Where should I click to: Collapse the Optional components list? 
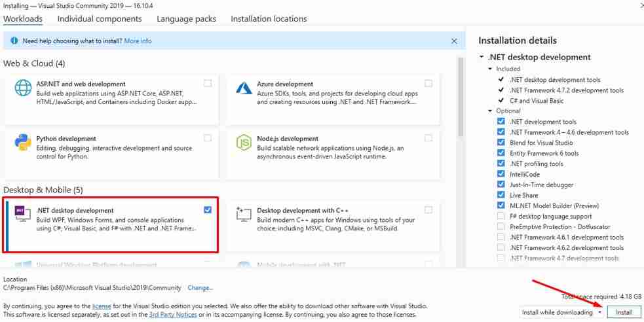pos(490,111)
